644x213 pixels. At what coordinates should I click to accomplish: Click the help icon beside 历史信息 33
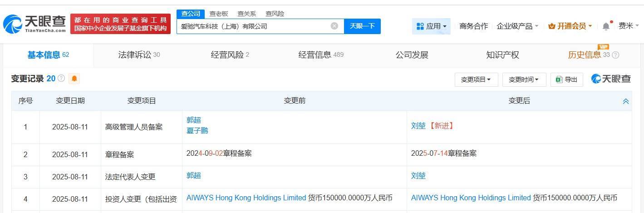point(615,55)
